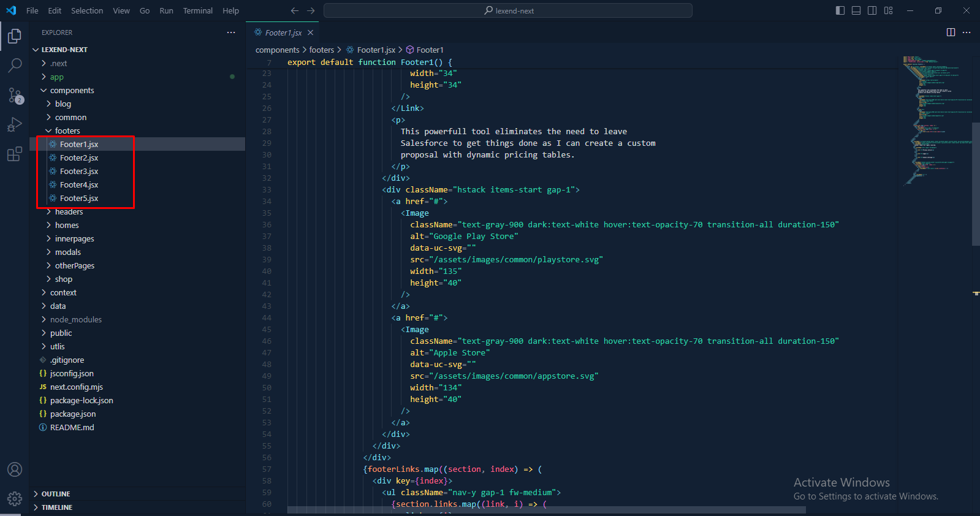This screenshot has width=980, height=516.
Task: Collapse the footers folder
Action: coord(67,131)
